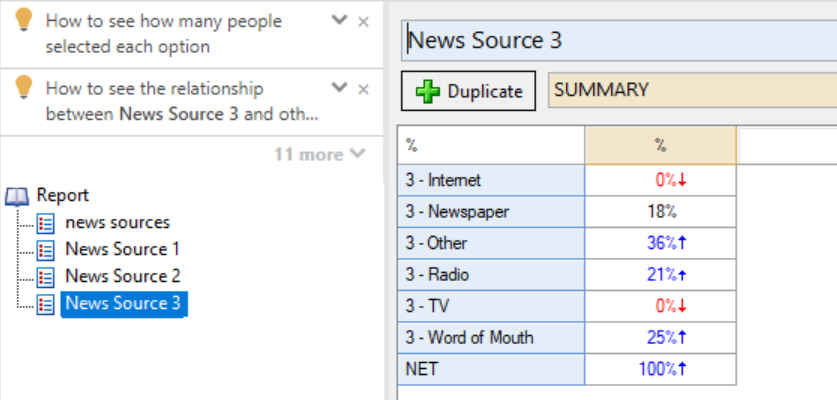Click the table icon beside news sources
Image resolution: width=837 pixels, height=400 pixels.
tap(46, 223)
